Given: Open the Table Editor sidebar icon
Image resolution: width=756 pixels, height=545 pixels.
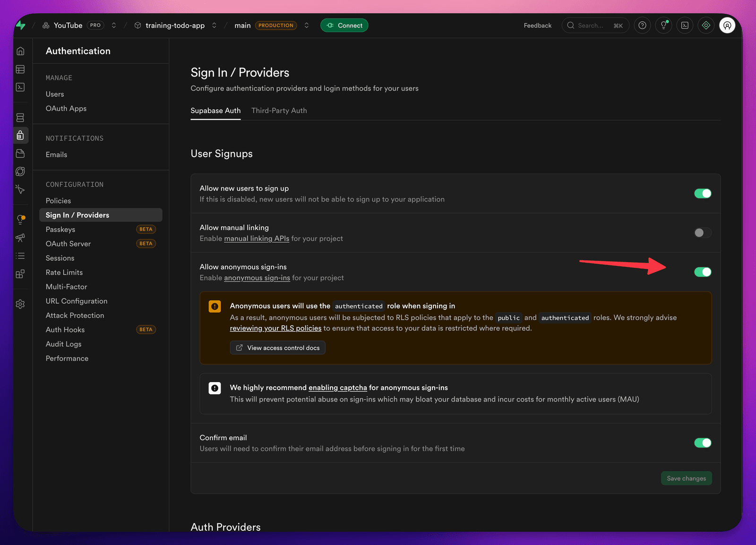Looking at the screenshot, I should [x=20, y=69].
